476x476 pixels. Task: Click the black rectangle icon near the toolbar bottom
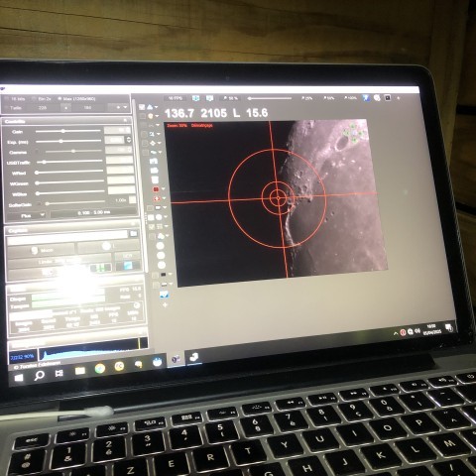click(x=163, y=275)
